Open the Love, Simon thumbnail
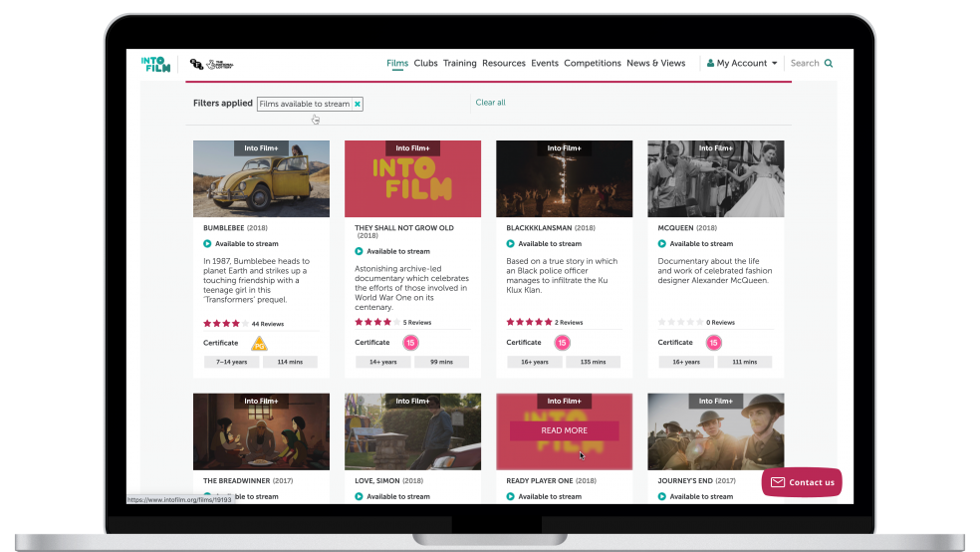The image size is (980, 552). click(x=412, y=431)
